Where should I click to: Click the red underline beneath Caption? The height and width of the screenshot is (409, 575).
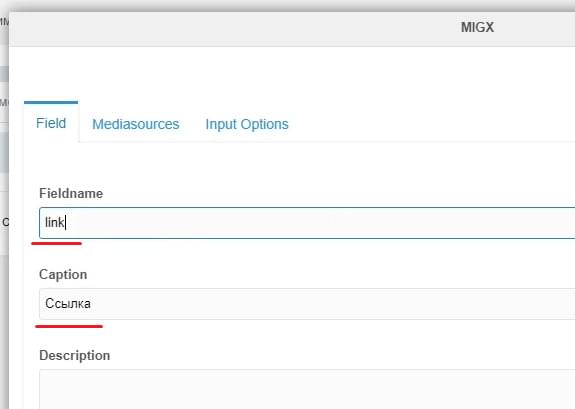69,326
